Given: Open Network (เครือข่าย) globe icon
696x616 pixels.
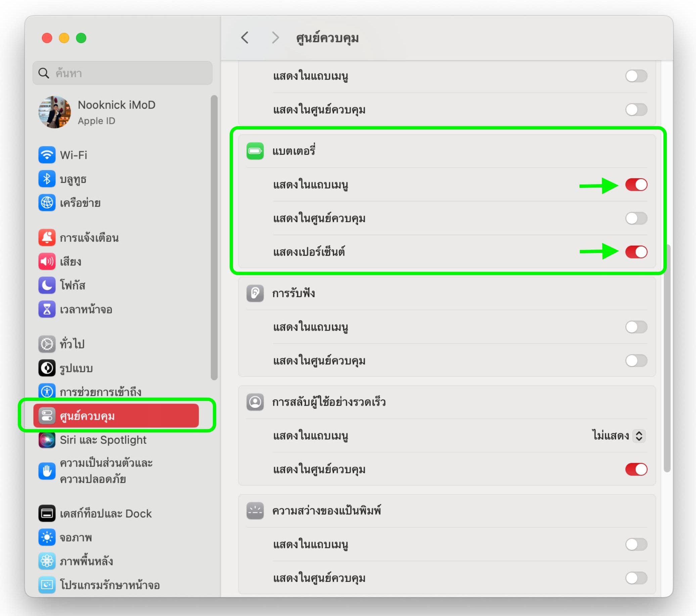Looking at the screenshot, I should pyautogui.click(x=47, y=203).
